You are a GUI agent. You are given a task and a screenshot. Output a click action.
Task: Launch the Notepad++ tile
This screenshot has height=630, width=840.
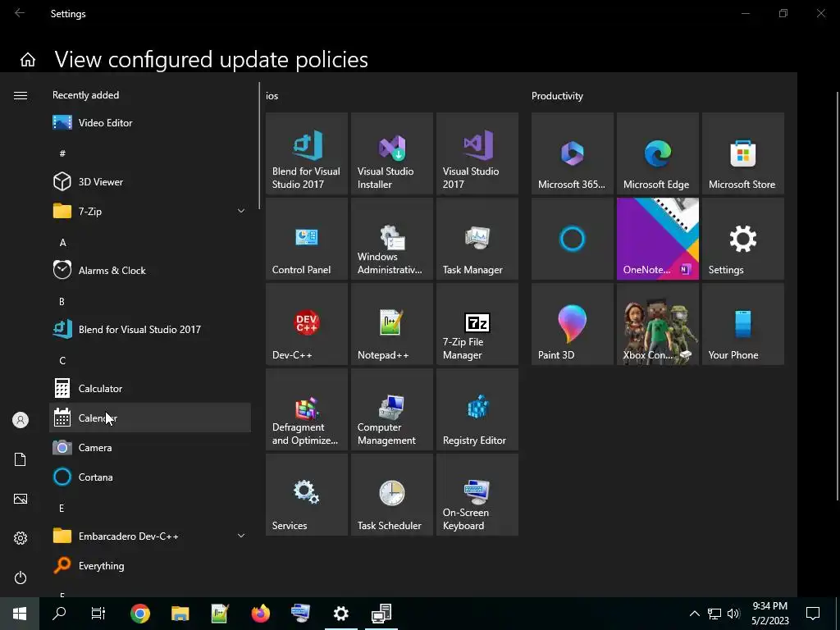point(391,324)
